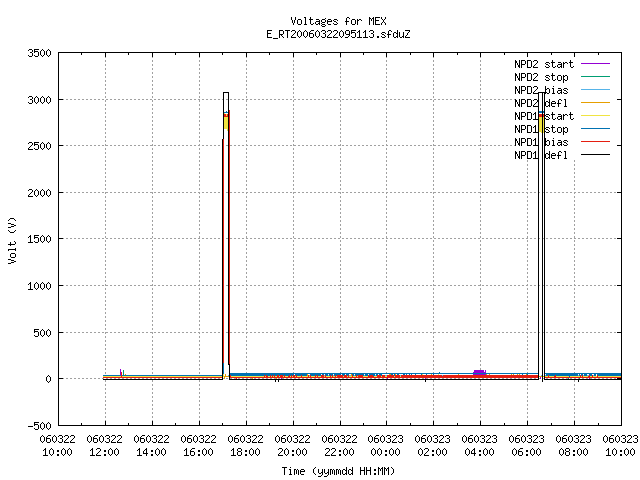Click the 'NPD1 defl' legend label

tap(541, 156)
